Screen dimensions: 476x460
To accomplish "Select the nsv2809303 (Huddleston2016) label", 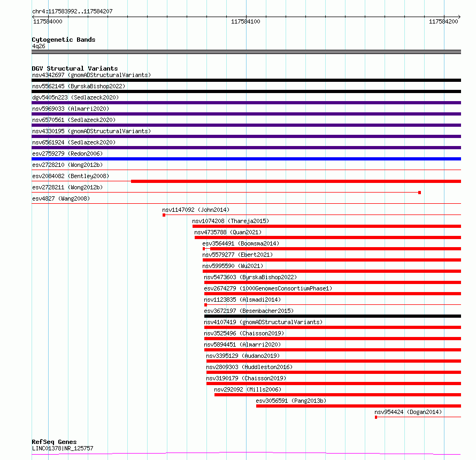I will tap(249, 367).
